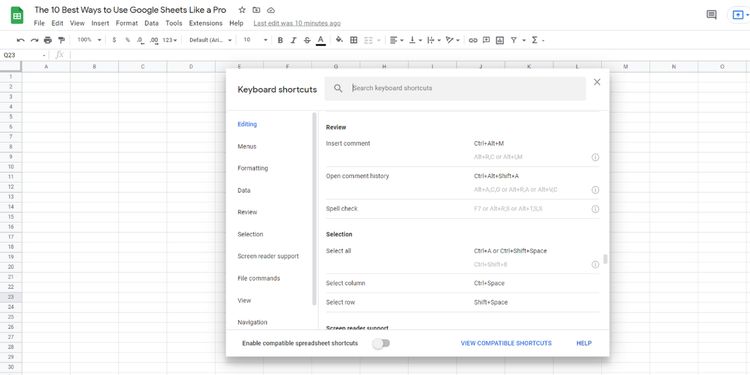Viewport: 750px width, 375px height.
Task: Click the magnifier icon in shortcuts search
Action: click(338, 88)
